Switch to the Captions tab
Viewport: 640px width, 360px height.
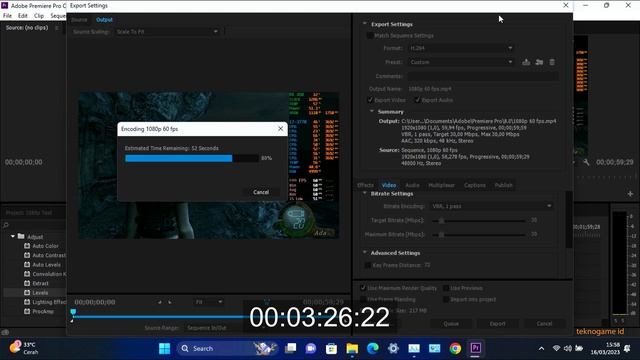coord(475,185)
